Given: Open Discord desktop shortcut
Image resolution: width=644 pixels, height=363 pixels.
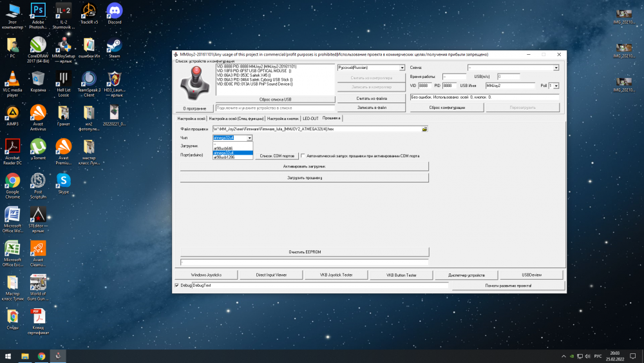Looking at the screenshot, I should (114, 12).
